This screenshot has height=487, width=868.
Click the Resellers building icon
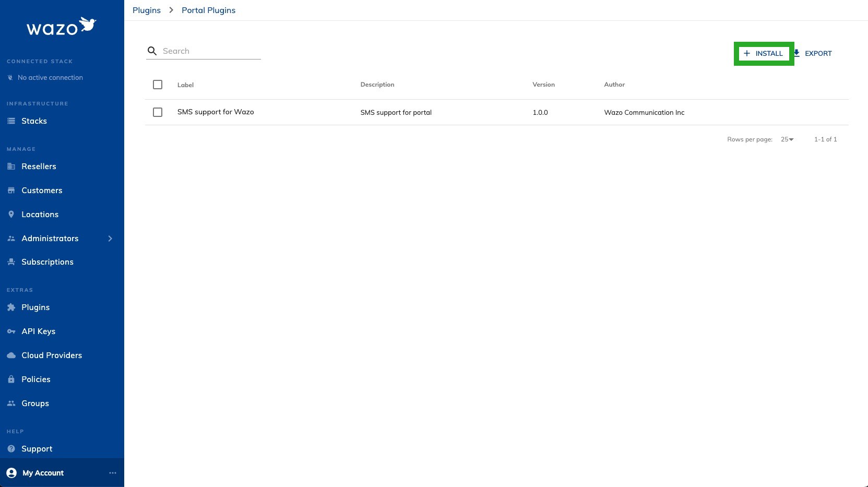[x=11, y=167]
